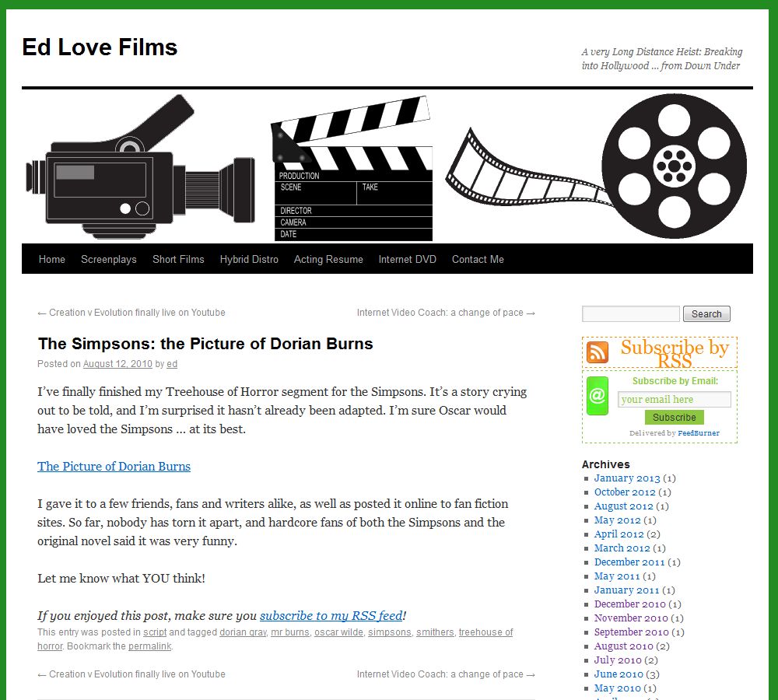Open previous post link below the article

(x=131, y=674)
